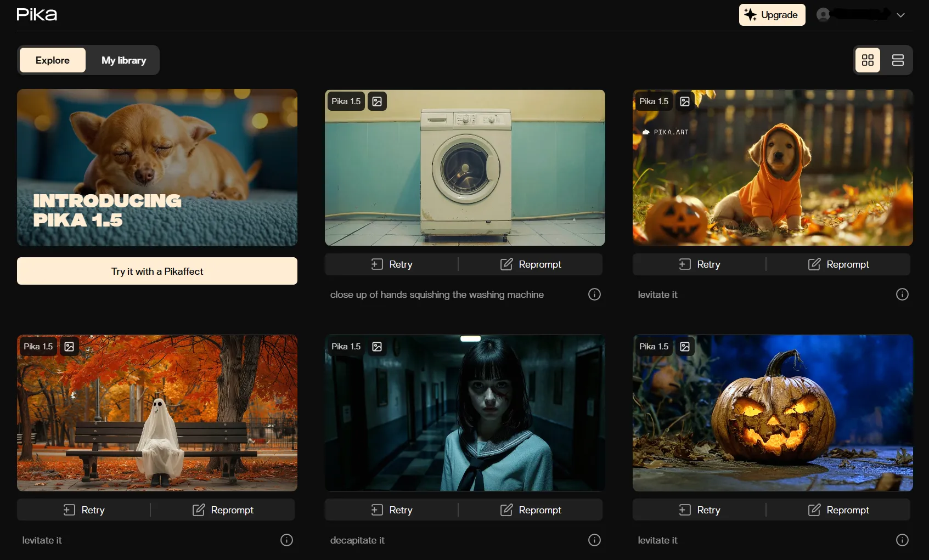Viewport: 929px width, 560px height.
Task: Show info for jack-o-lantern video
Action: [902, 540]
